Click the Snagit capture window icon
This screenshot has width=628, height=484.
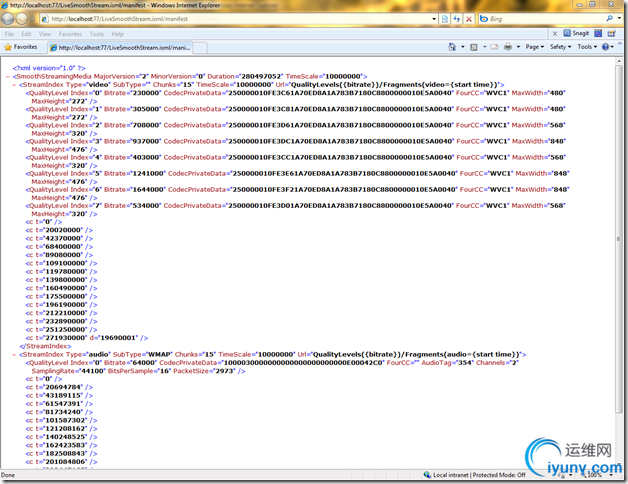pos(598,33)
